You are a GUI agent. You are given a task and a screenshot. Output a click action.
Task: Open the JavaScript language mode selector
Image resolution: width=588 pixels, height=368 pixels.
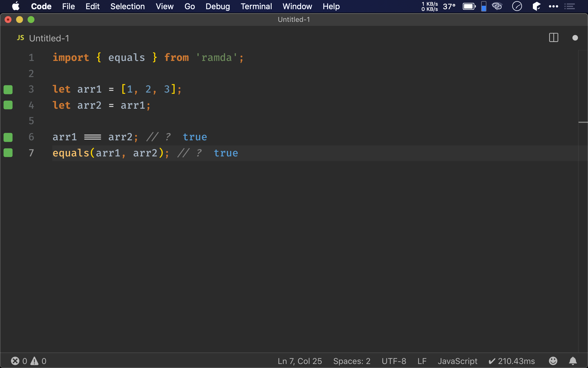pos(457,361)
